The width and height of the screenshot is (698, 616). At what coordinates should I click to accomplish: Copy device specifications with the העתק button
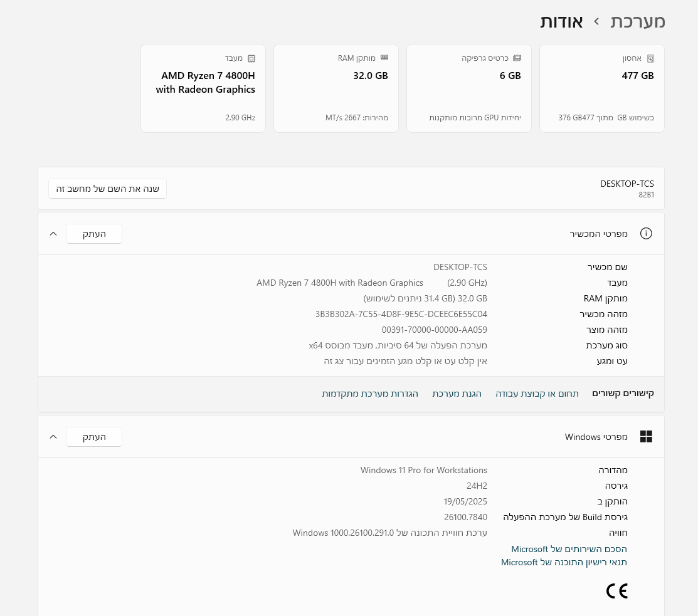tap(94, 234)
